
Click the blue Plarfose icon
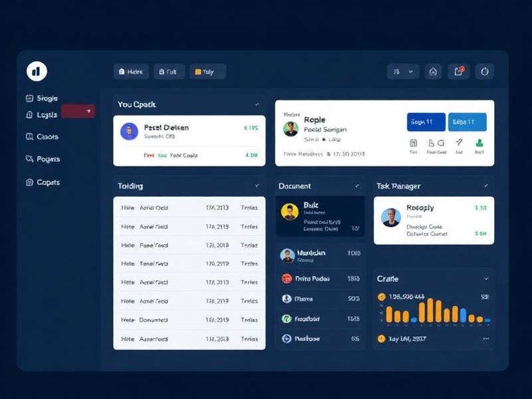[287, 338]
